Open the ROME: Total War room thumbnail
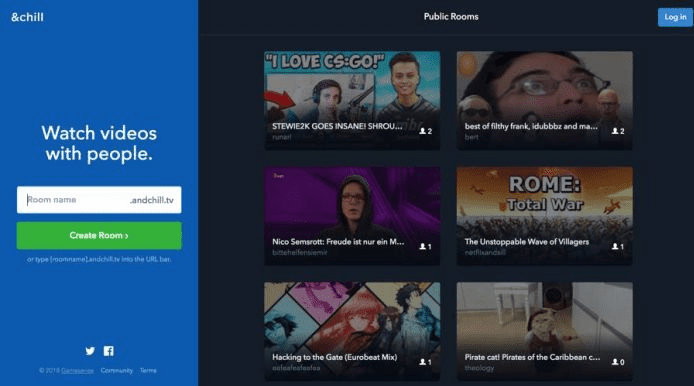694x386 pixels. [x=544, y=216]
